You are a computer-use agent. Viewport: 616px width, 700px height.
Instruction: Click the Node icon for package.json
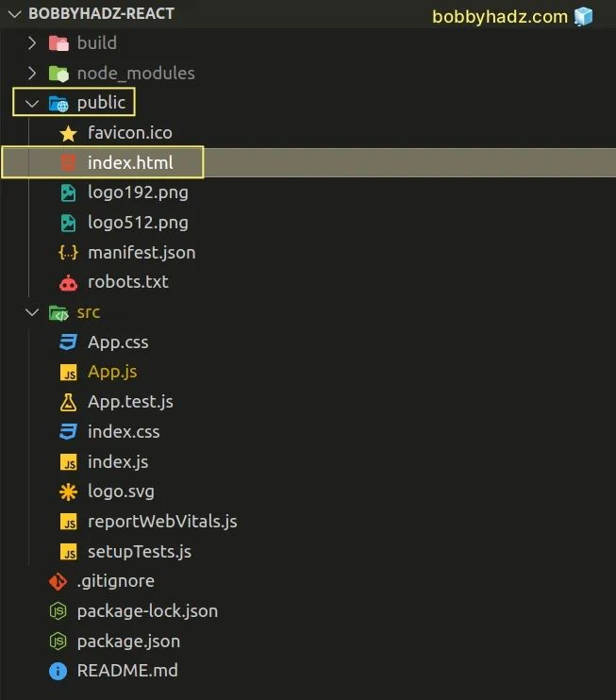coord(58,642)
